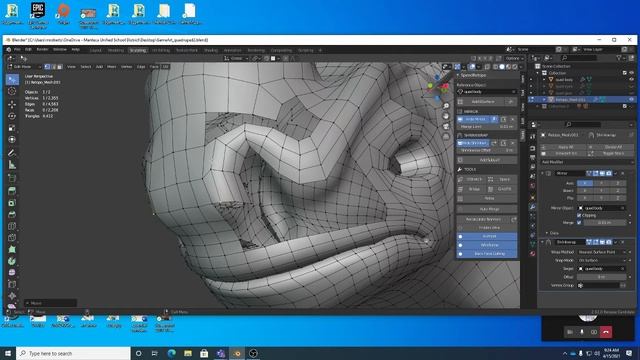Screen dimensions: 640x360
Task: Toggle the Clipping checkbox in Mirror modifier
Action: click(x=579, y=215)
